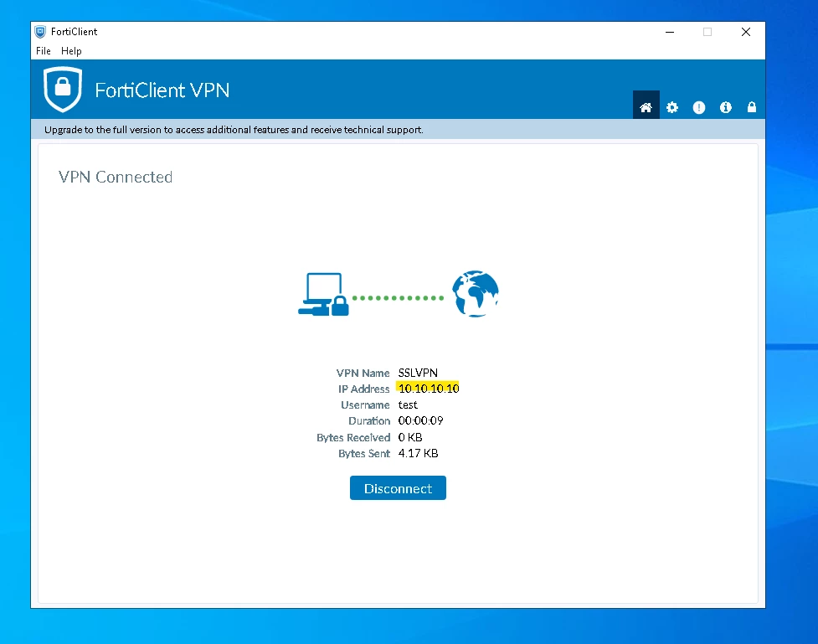Click the Bytes Sent value 4.17 KB

pos(418,454)
